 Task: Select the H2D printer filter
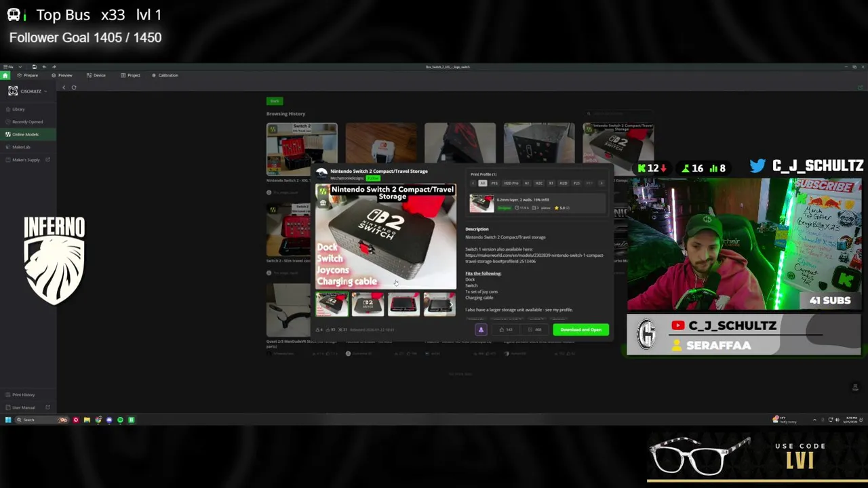pos(564,183)
